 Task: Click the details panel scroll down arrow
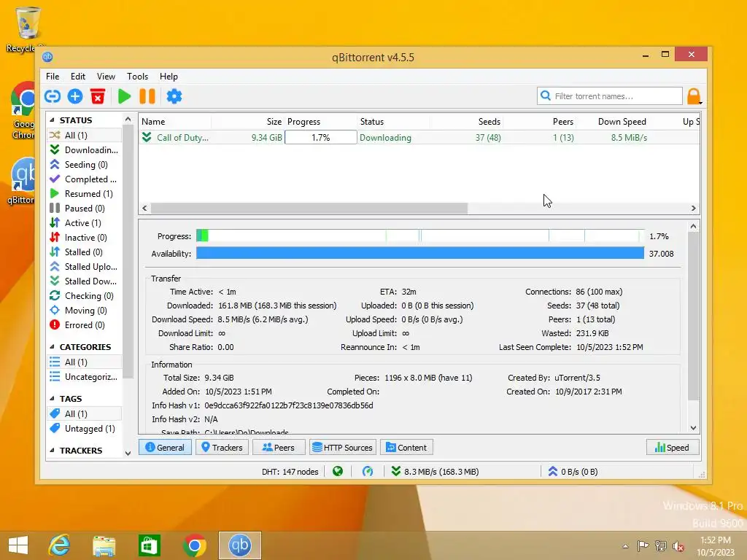click(693, 427)
